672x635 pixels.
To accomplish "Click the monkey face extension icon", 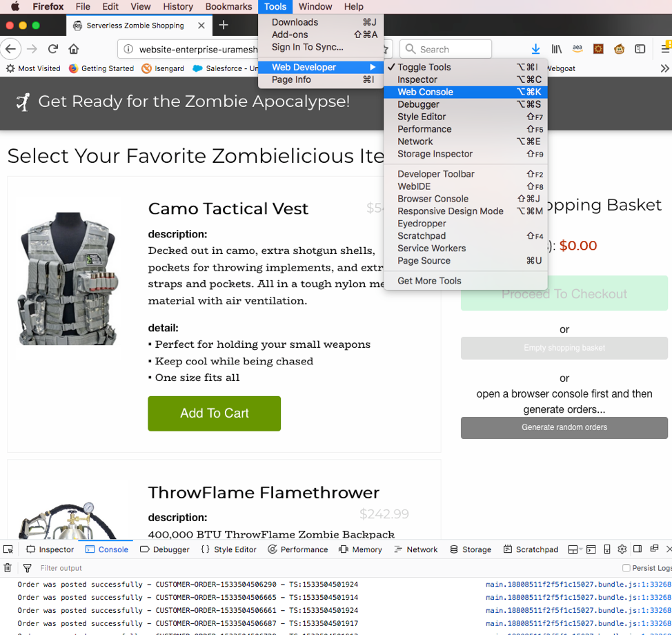I will click(619, 49).
